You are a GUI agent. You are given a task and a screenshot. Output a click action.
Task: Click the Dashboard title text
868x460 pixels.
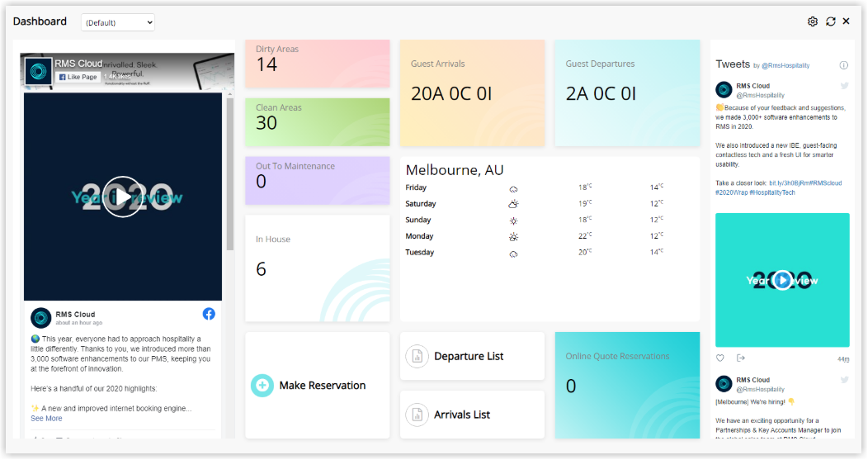pyautogui.click(x=40, y=21)
